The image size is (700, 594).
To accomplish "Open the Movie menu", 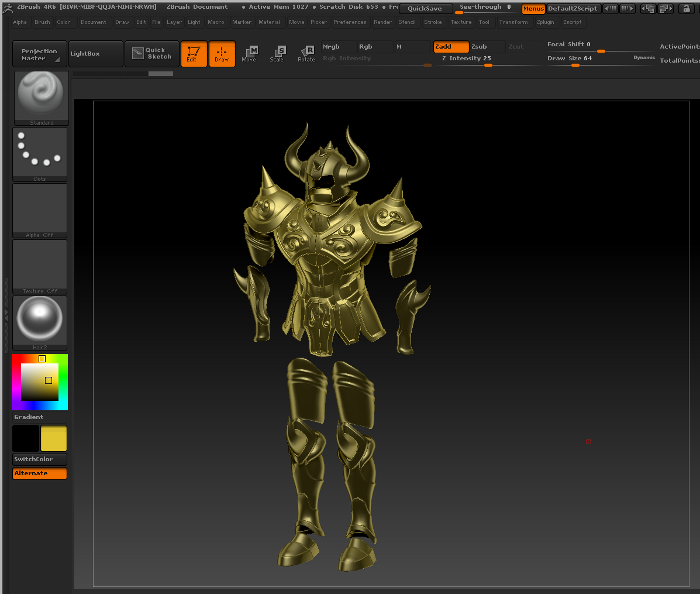I will [296, 22].
